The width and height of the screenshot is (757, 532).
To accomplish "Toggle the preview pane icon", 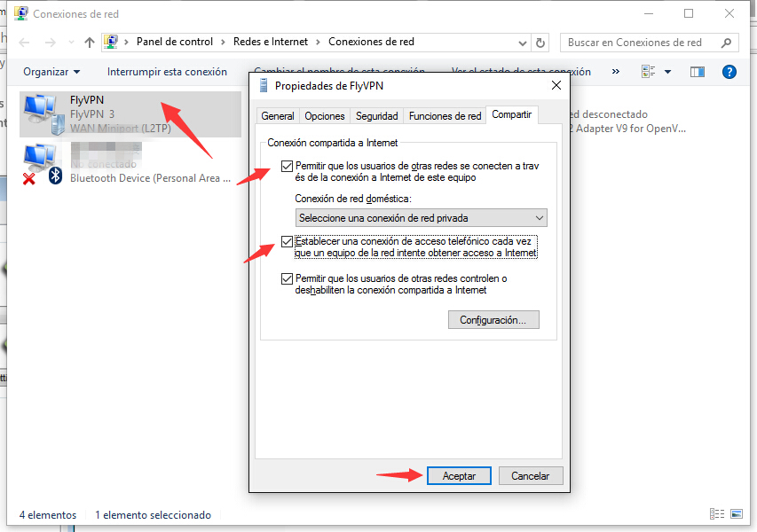I will coord(698,72).
